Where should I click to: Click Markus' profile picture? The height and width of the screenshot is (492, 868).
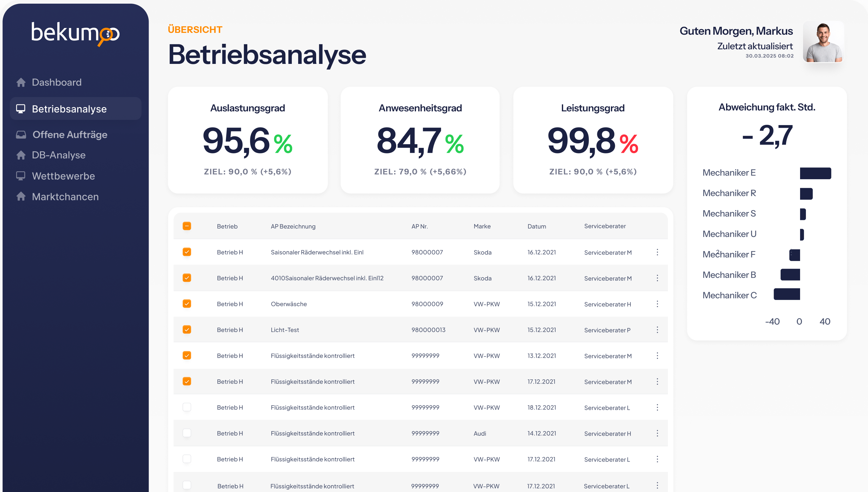(823, 42)
